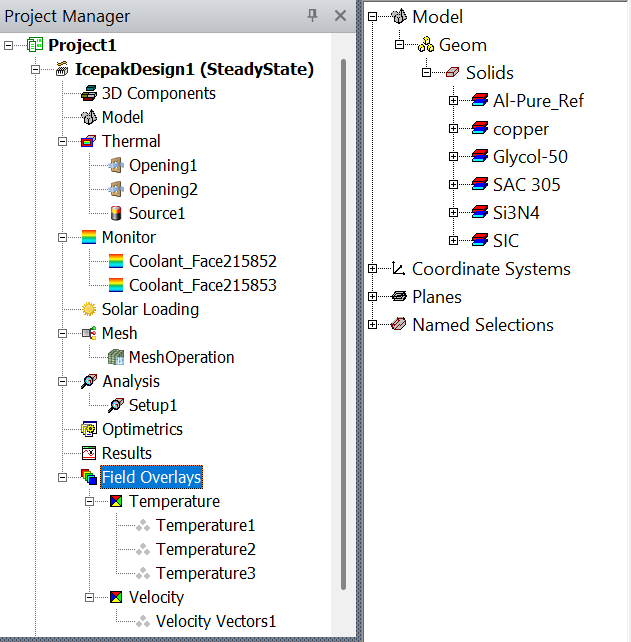631x642 pixels.
Task: Expand the copper solids group
Action: point(453,129)
